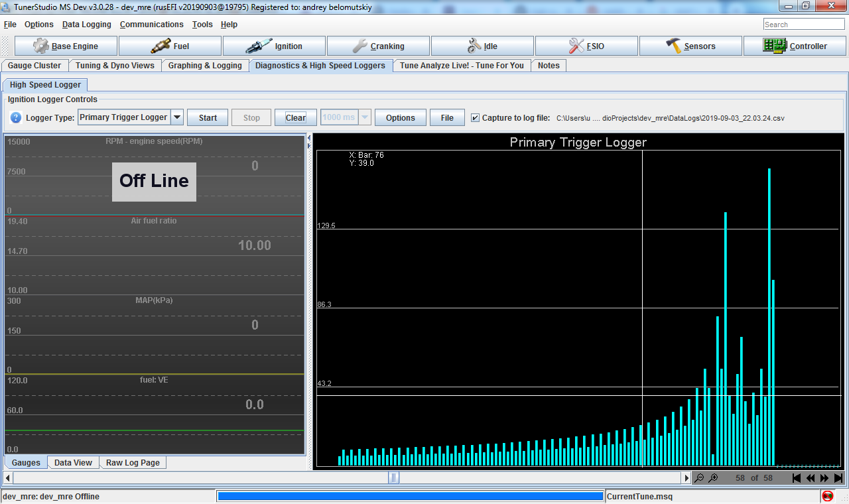
Task: Click the Off Line indicator label
Action: [154, 181]
